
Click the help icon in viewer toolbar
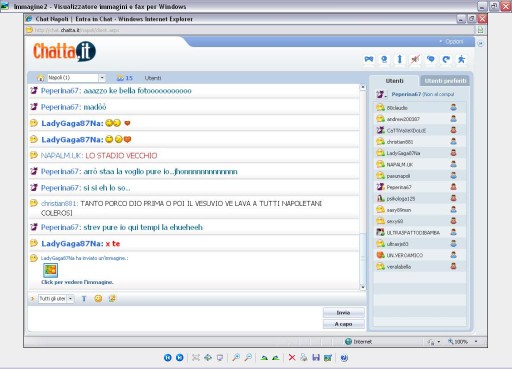(344, 358)
